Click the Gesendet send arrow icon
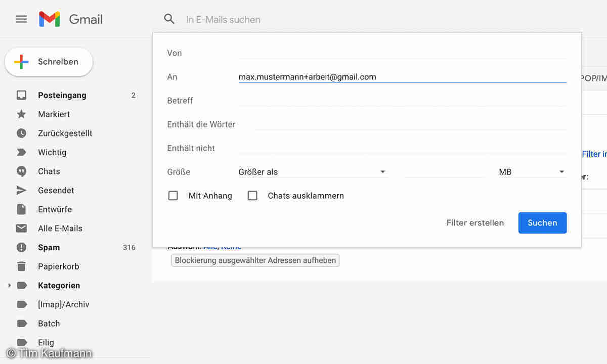This screenshot has width=607, height=364. (21, 190)
